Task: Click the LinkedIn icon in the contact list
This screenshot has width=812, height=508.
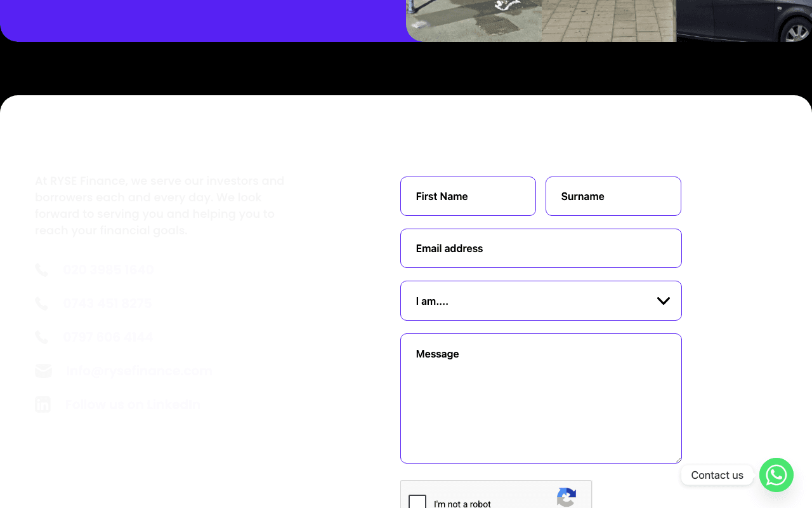Action: [x=43, y=404]
